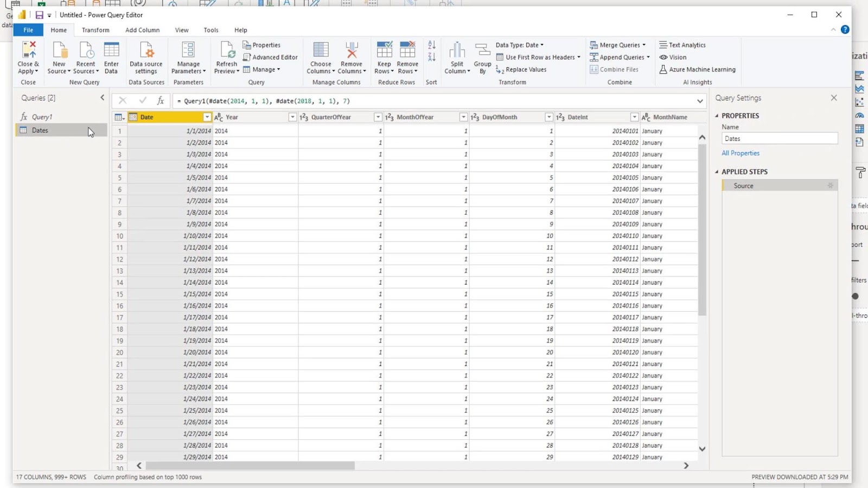Open the Power Query help icon
The width and height of the screenshot is (868, 488).
pos(845,30)
